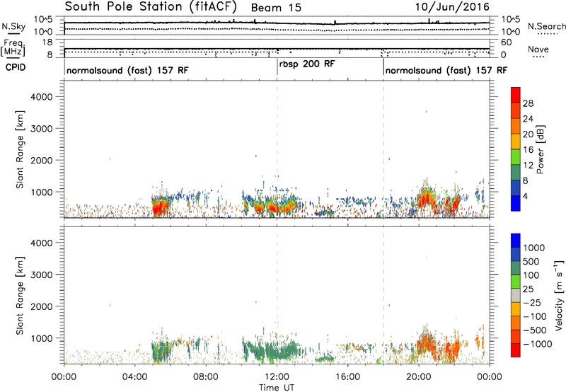This screenshot has height=392, width=566.
Task: Click the '12:00' time tick label
Action: (277, 377)
